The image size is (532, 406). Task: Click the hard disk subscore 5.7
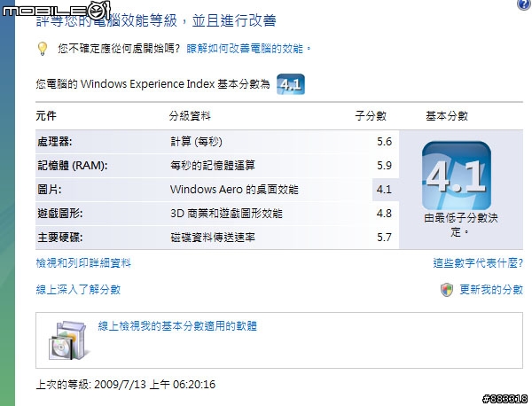[384, 237]
